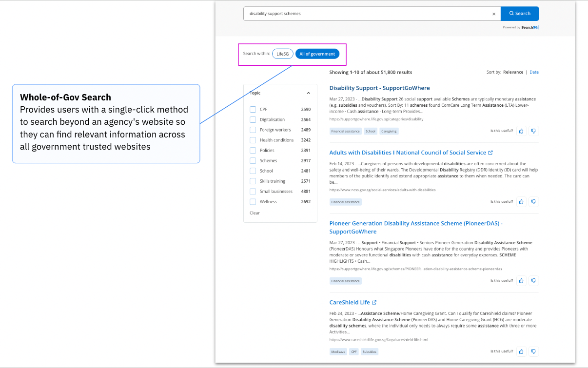This screenshot has width=588, height=368.
Task: Enable the Schemes topic checkbox
Action: point(253,160)
